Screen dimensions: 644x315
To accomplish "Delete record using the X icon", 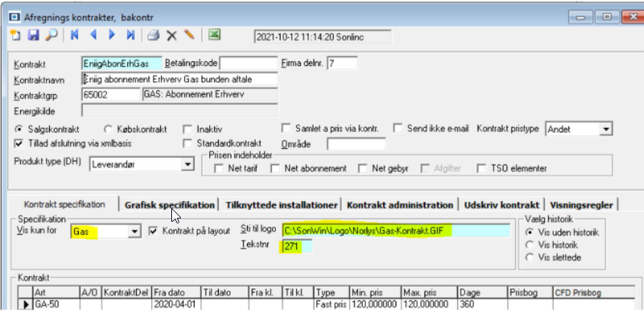I will click(x=171, y=35).
